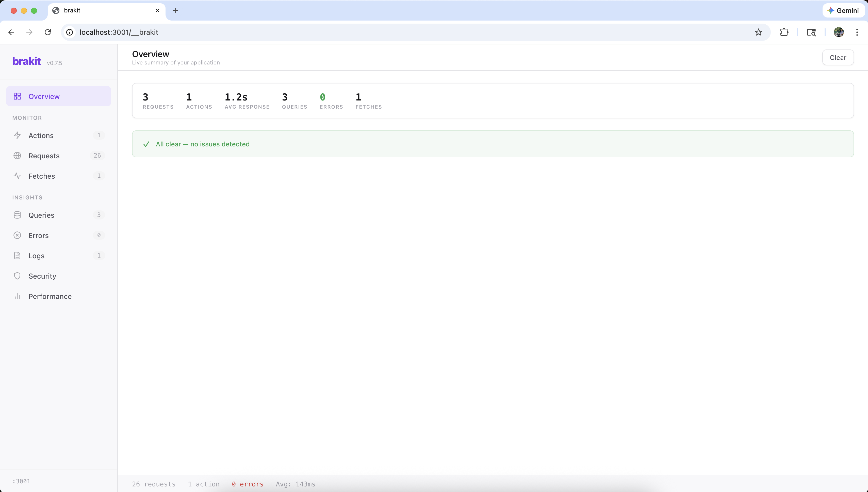Screen dimensions: 868x492
Task: Bookmark this page with the star
Action: click(758, 32)
